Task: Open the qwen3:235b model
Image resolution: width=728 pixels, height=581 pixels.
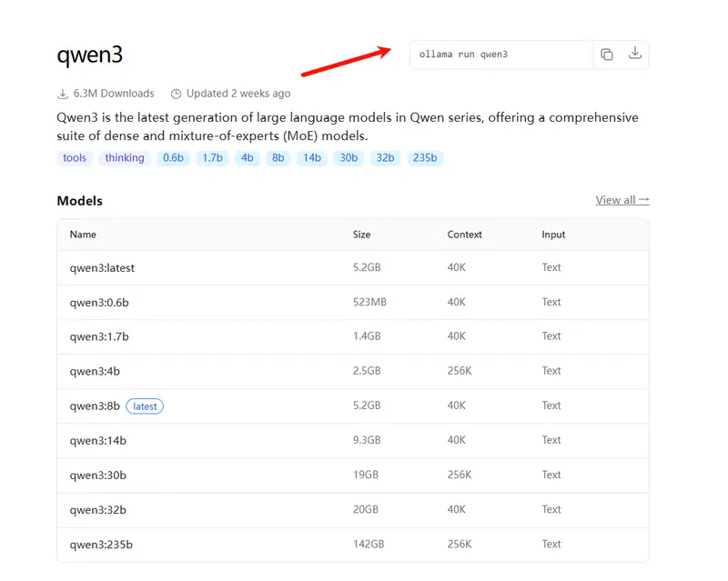Action: pyautogui.click(x=101, y=545)
